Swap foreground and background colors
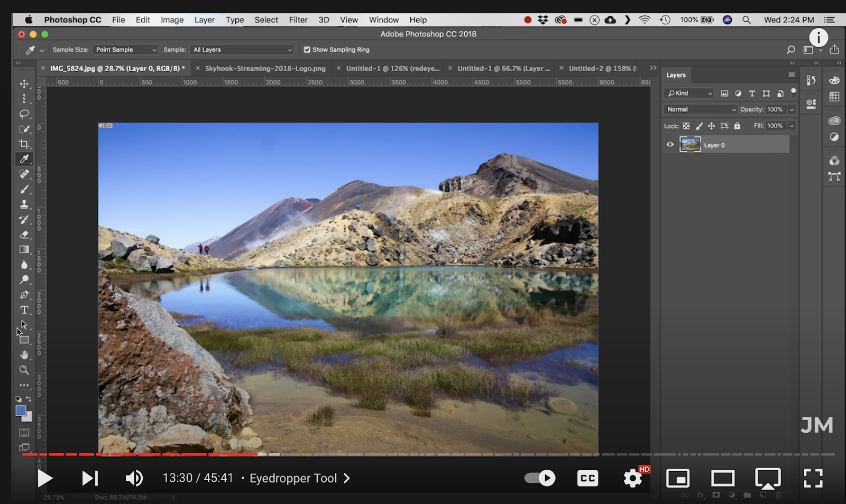Viewport: 846px width, 504px height. point(29,399)
